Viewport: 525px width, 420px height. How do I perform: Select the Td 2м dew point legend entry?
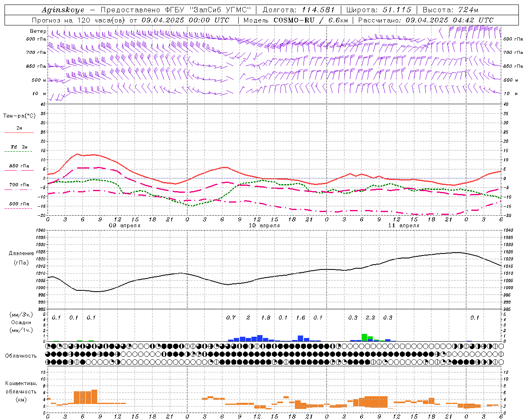pyautogui.click(x=19, y=147)
